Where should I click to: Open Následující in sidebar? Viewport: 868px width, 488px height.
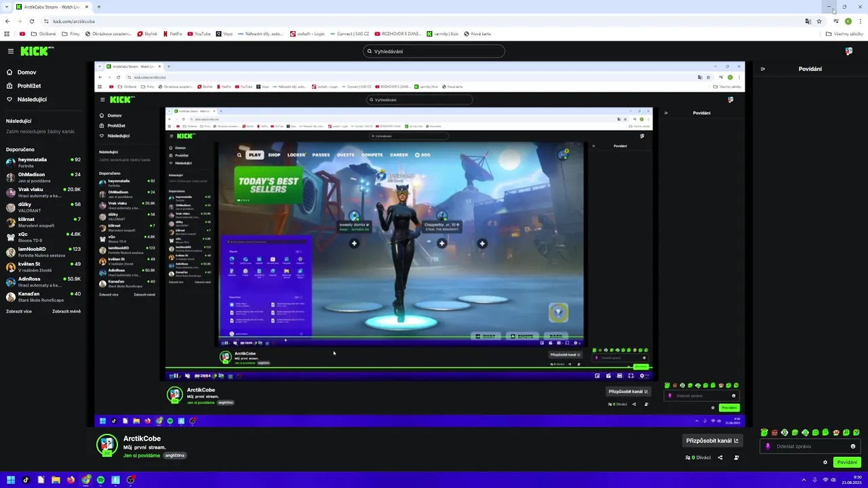tap(26, 99)
